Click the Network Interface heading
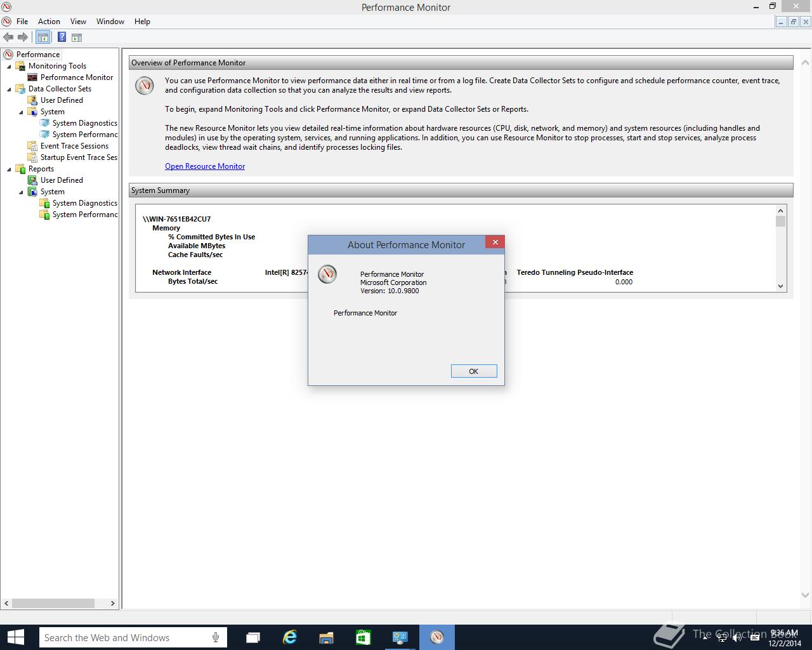 point(181,272)
